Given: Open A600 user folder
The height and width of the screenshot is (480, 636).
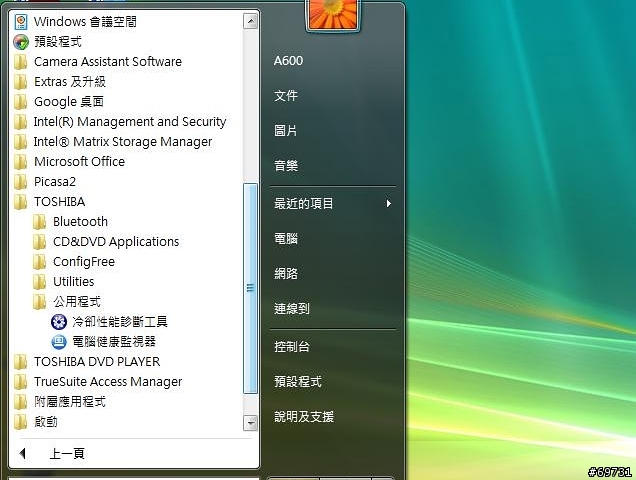Looking at the screenshot, I should pos(288,61).
